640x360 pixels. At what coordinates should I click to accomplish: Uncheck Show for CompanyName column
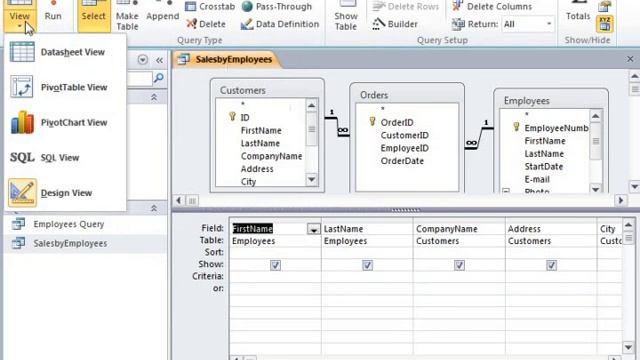[x=459, y=265]
